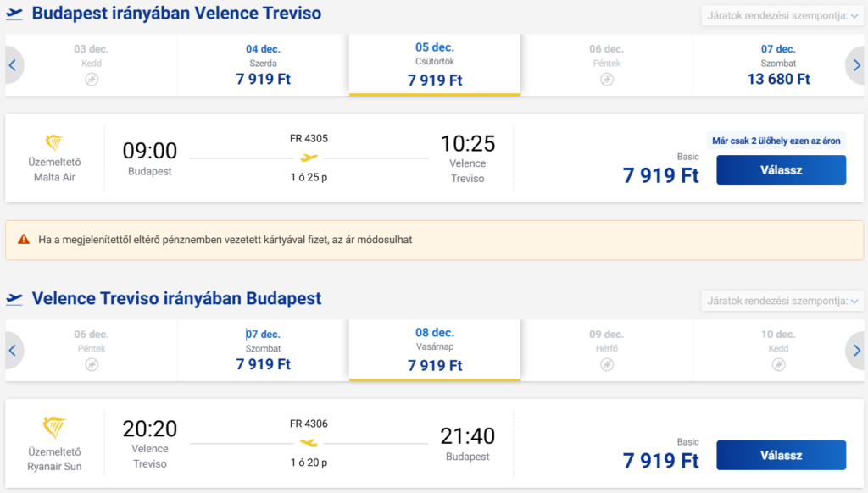This screenshot has width=868, height=493.
Task: Click the warning triangle icon in currency notice
Action: coord(23,240)
